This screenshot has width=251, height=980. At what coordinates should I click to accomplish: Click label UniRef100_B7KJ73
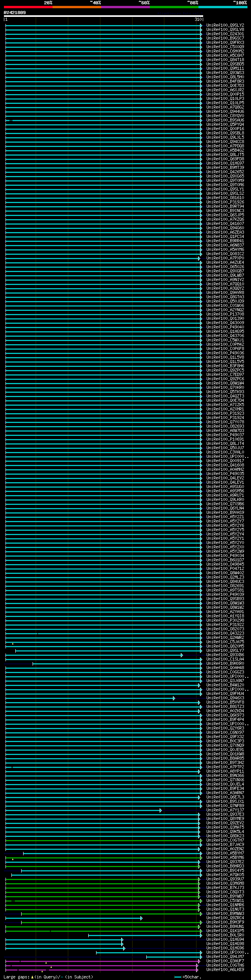pos(225,888)
